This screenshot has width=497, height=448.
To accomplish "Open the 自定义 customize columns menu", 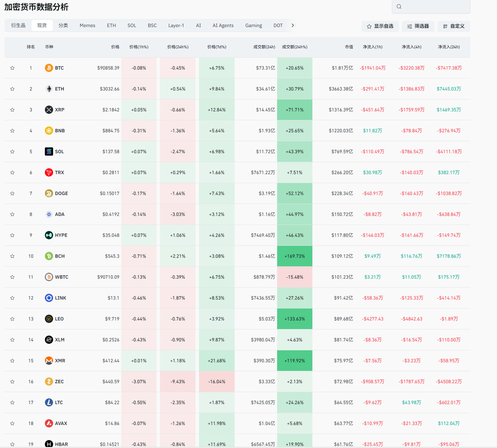I will pos(453,26).
